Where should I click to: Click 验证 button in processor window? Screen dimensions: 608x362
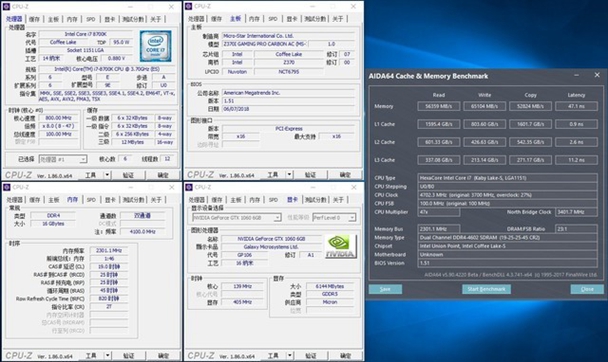click(x=128, y=175)
